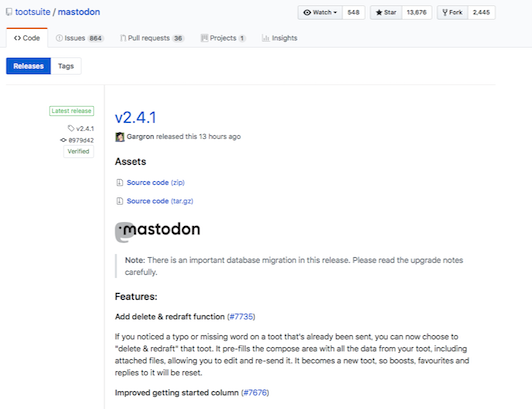
Task: Click the tar.gz file icon beside Source code
Action: [x=119, y=201]
